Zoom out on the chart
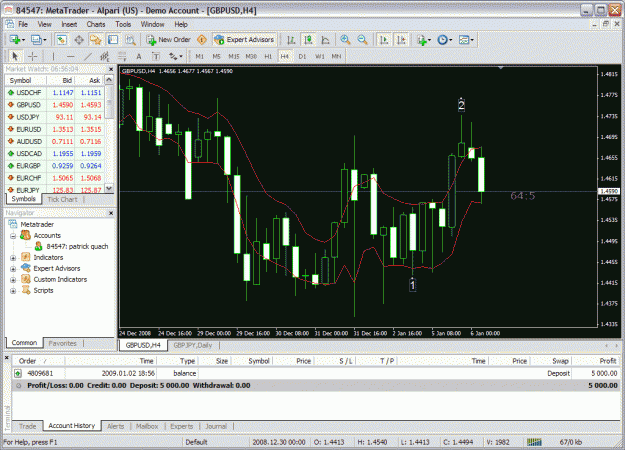 (x=362, y=40)
